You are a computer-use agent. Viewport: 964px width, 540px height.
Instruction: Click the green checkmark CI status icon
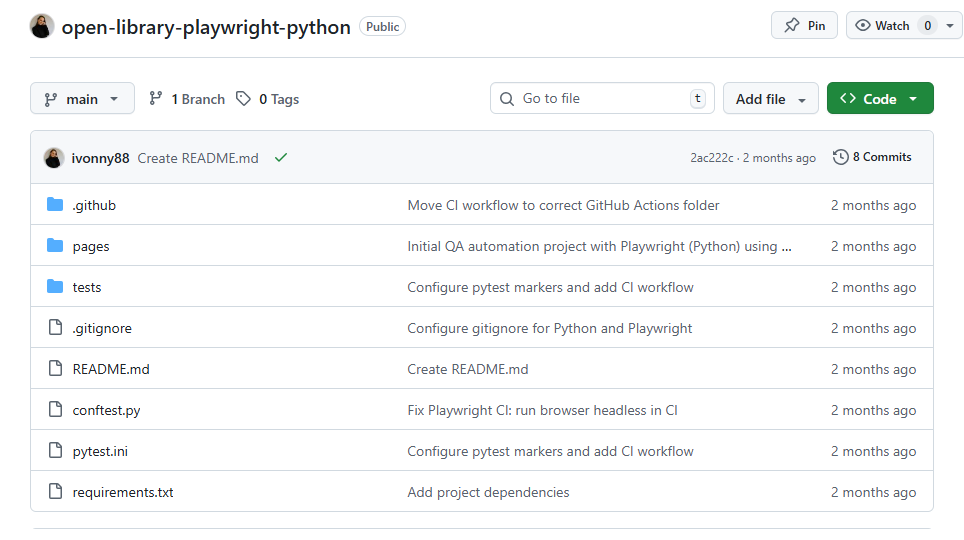point(281,158)
